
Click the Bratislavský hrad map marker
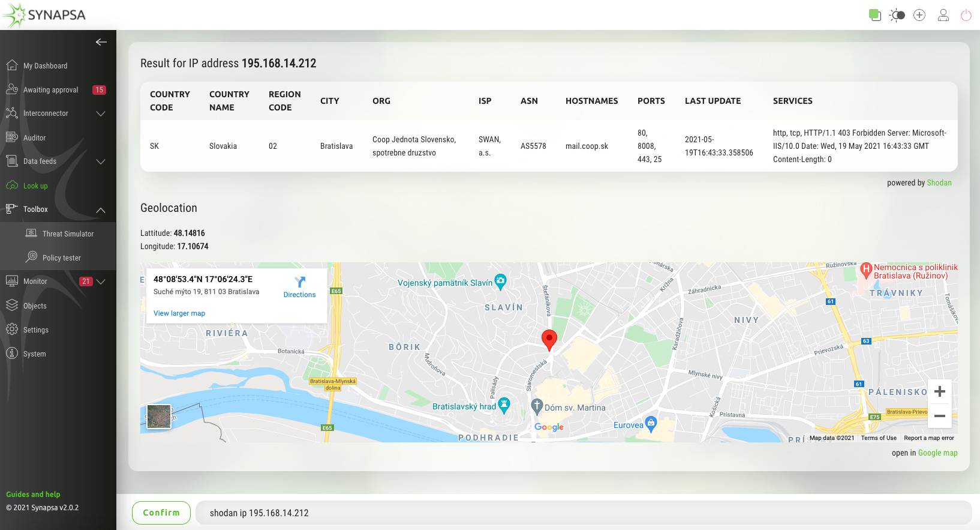pyautogui.click(x=504, y=405)
